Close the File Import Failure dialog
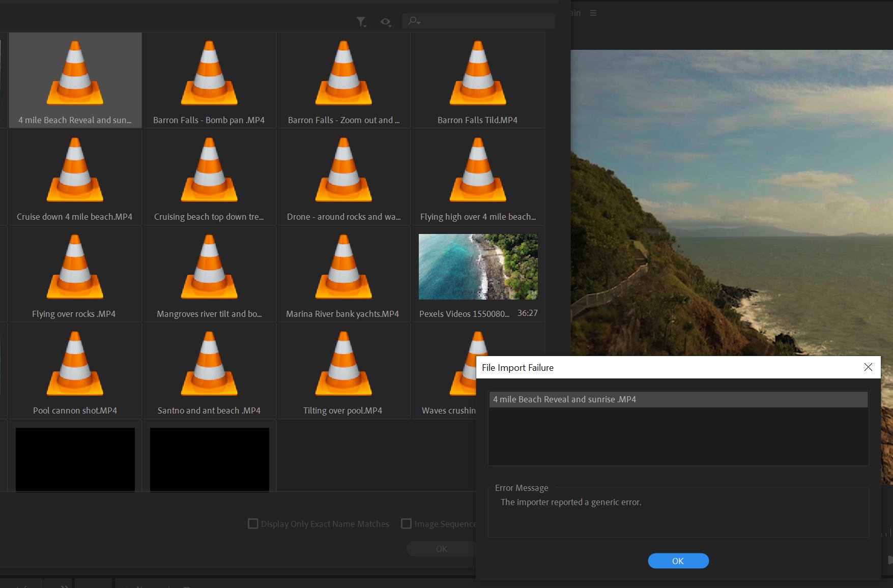This screenshot has width=893, height=588. click(868, 367)
